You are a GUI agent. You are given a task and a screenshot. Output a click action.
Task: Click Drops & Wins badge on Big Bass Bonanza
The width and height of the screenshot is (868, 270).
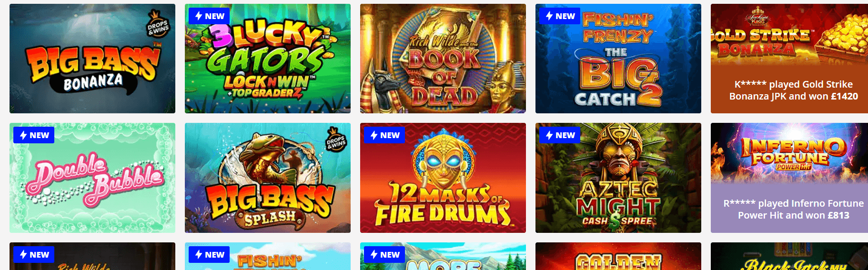tap(158, 24)
